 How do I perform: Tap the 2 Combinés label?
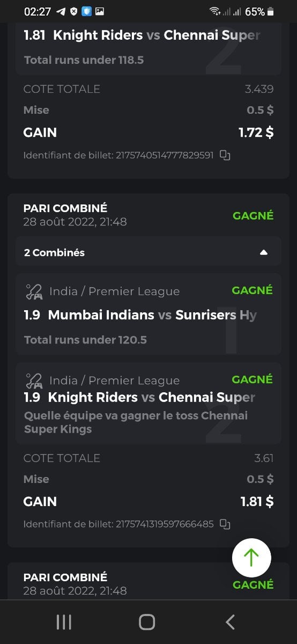pyautogui.click(x=54, y=252)
